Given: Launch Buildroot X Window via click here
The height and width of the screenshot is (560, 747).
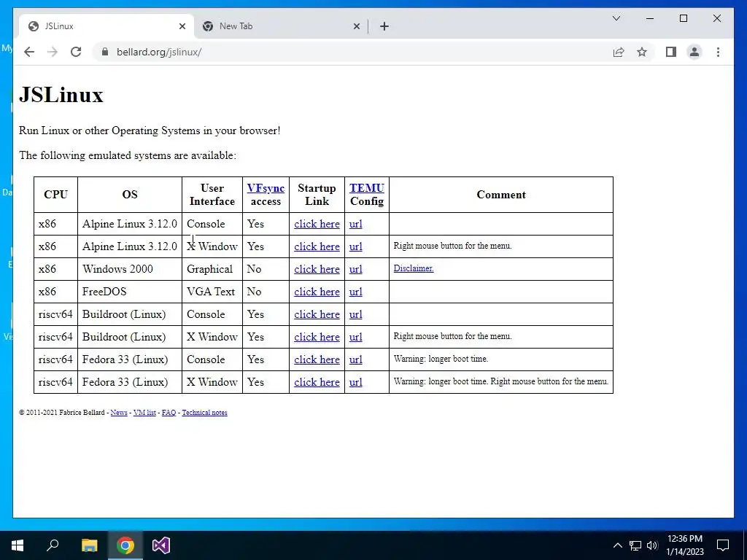Looking at the screenshot, I should coord(317,337).
